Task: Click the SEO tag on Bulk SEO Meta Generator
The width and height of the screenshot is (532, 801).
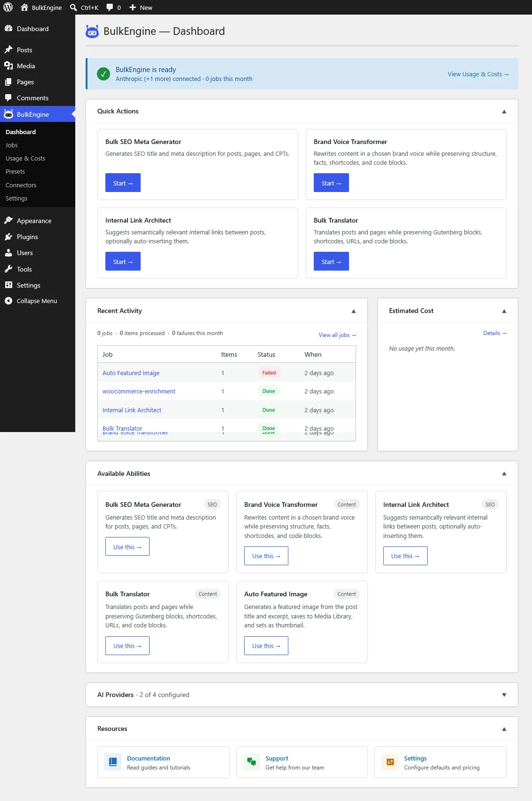Action: pyautogui.click(x=212, y=505)
